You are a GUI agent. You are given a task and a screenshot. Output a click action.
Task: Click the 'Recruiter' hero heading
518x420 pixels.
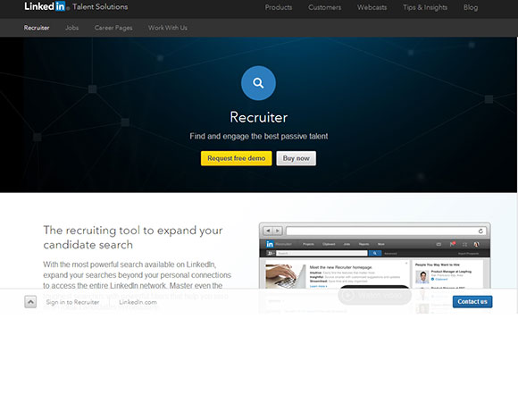tap(259, 117)
